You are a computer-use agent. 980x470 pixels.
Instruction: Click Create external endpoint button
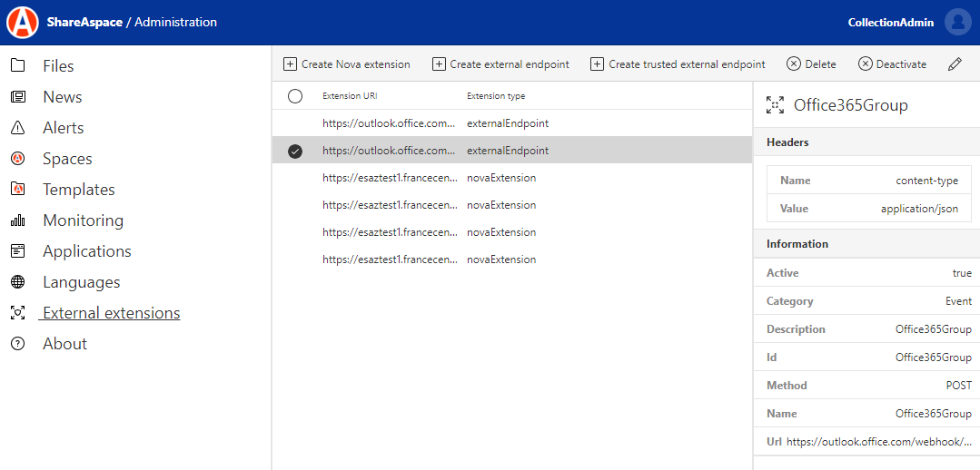click(x=500, y=64)
